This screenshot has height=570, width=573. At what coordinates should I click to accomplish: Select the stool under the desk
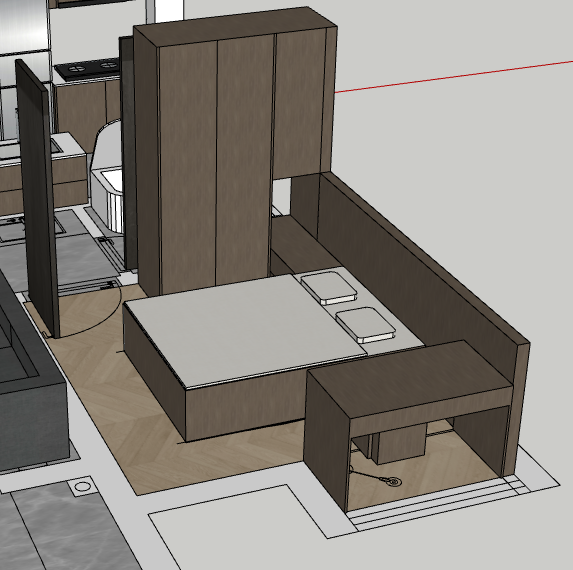[398, 444]
